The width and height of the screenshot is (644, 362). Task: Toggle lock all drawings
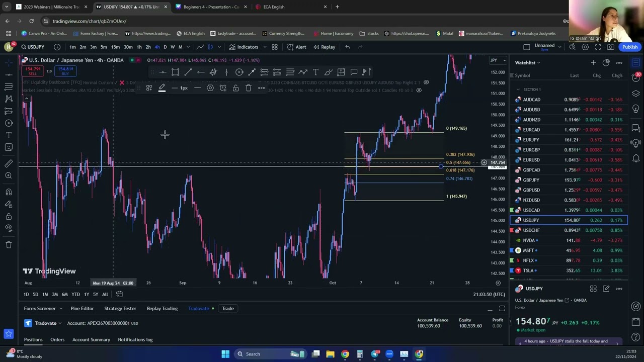tap(9, 216)
